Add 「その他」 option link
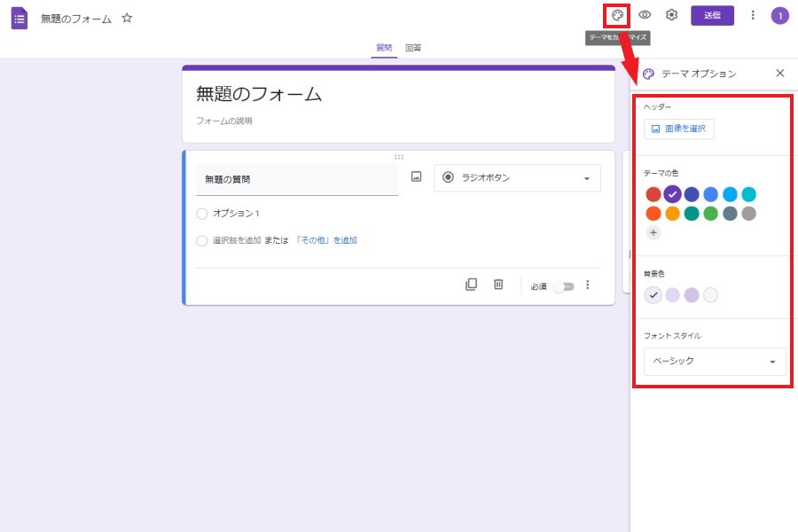Viewport: 798px width, 532px height. (326, 240)
